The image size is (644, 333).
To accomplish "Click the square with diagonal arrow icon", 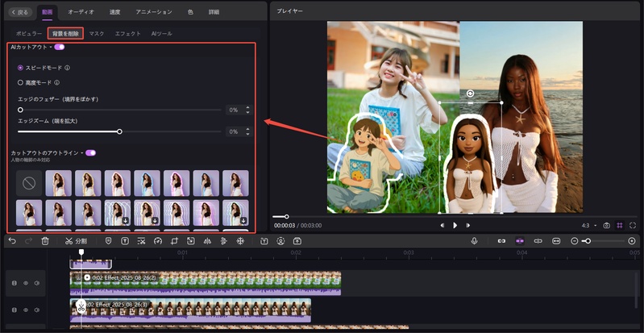I will coord(191,241).
